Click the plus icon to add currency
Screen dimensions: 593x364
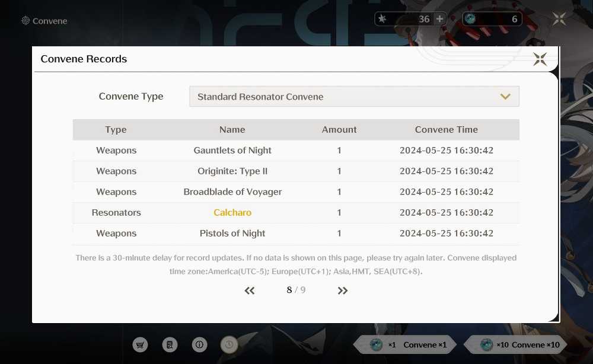coord(439,19)
